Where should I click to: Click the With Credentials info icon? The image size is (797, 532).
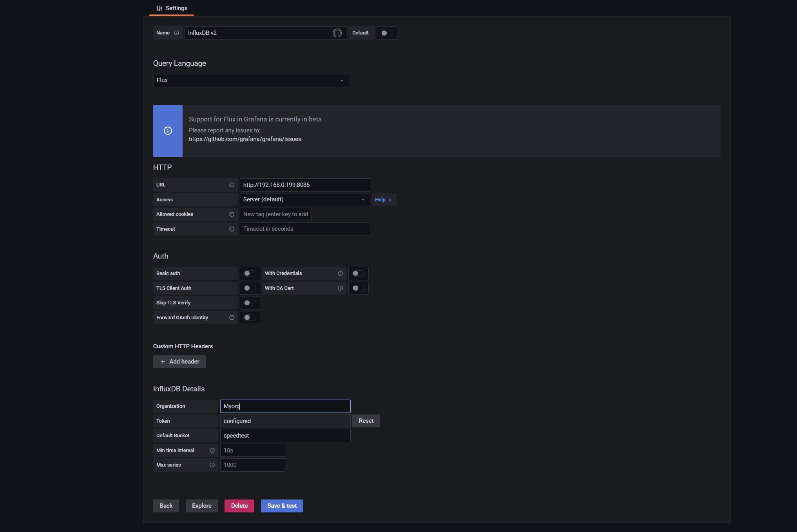340,273
